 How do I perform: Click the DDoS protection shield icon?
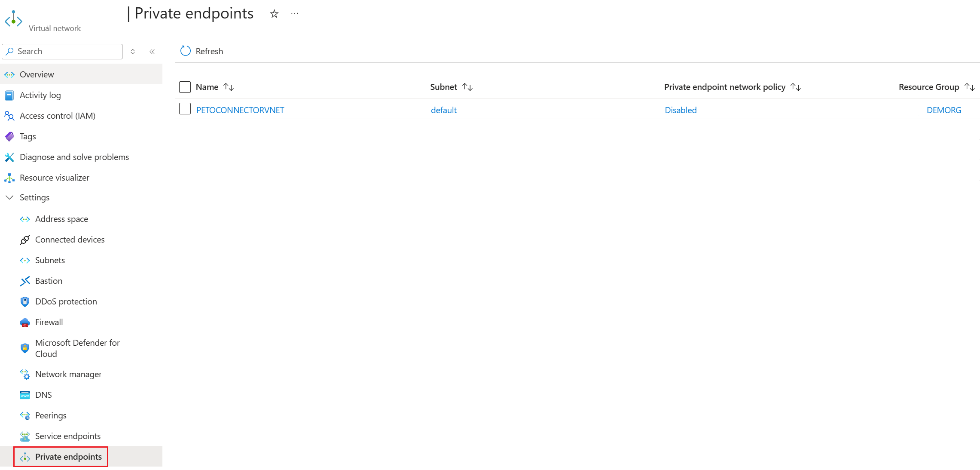(x=25, y=301)
